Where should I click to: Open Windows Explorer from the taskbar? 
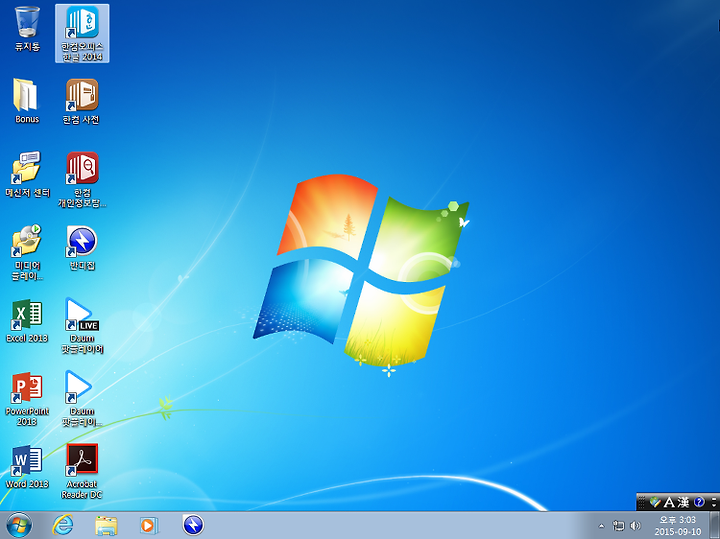tap(106, 525)
